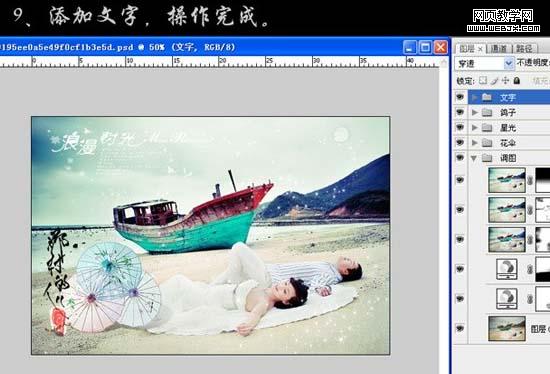Image resolution: width=550 pixels, height=374 pixels.
Task: Select the 鸽子 group name
Action: click(x=508, y=112)
